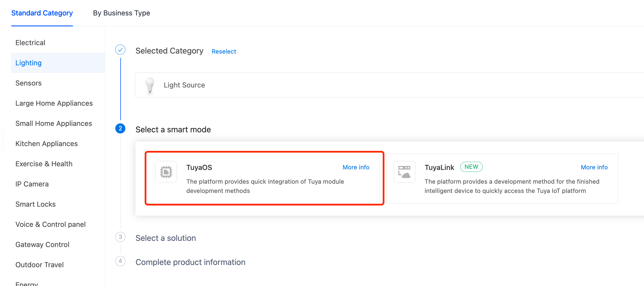Open Large Home Appliances category
This screenshot has height=286, width=644.
pyautogui.click(x=58, y=103)
